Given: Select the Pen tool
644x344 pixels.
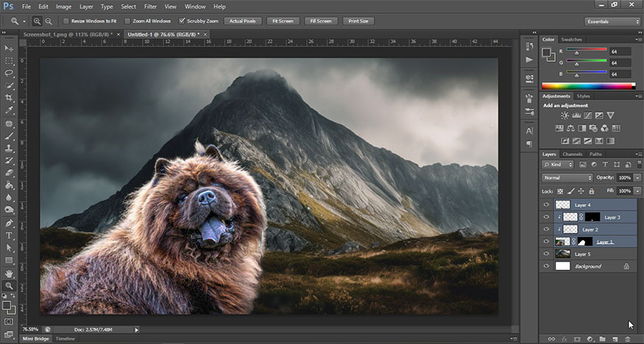Looking at the screenshot, I should click(x=9, y=223).
